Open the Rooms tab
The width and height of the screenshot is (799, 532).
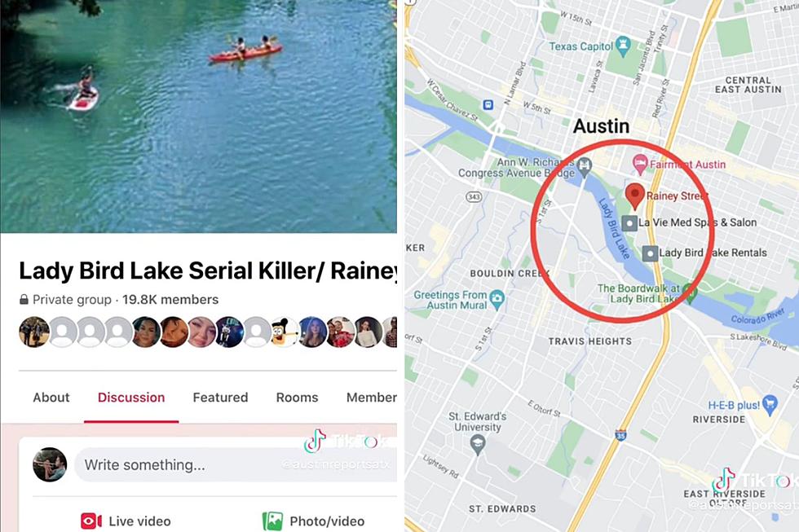click(x=297, y=397)
